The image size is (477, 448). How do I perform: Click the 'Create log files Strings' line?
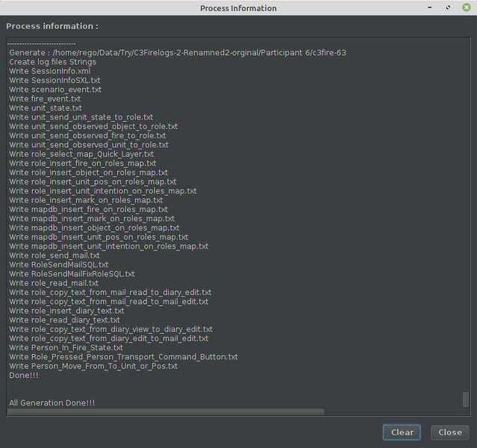(54, 62)
